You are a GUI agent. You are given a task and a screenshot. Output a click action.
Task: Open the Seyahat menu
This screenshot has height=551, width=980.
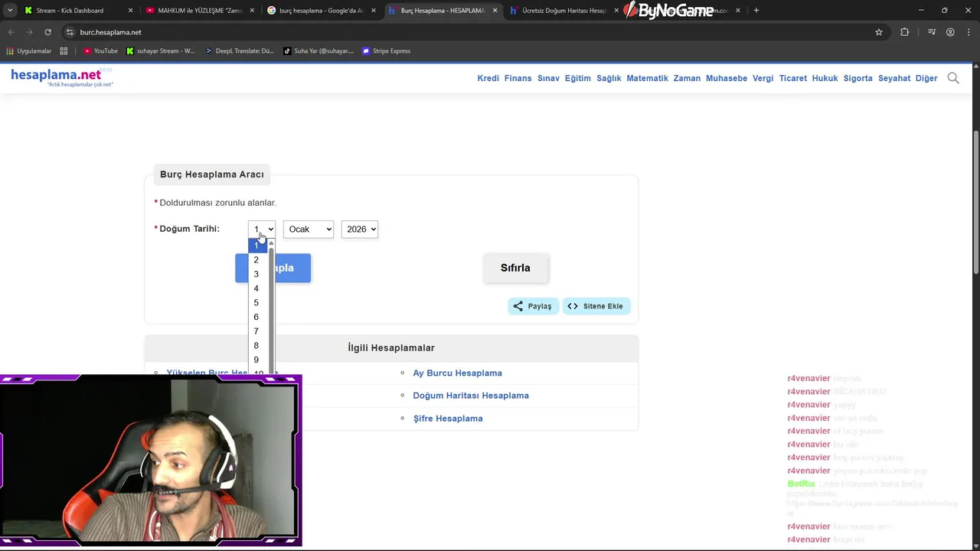tap(894, 78)
